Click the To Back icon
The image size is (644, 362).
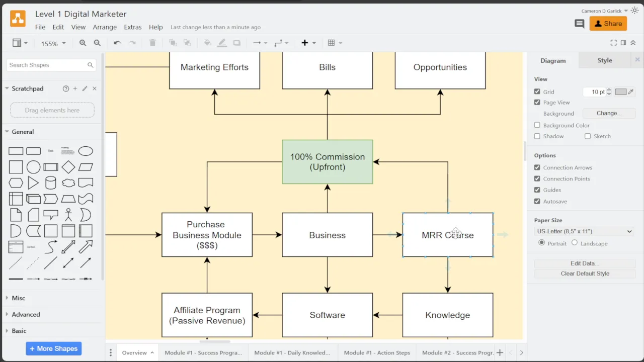pos(187,43)
